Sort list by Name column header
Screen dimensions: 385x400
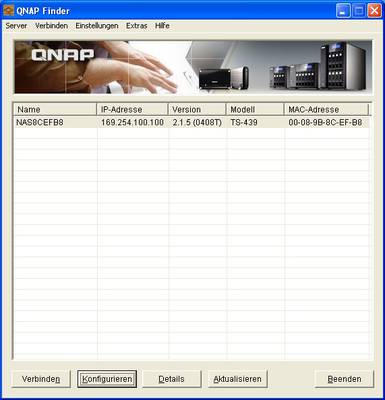tap(55, 109)
